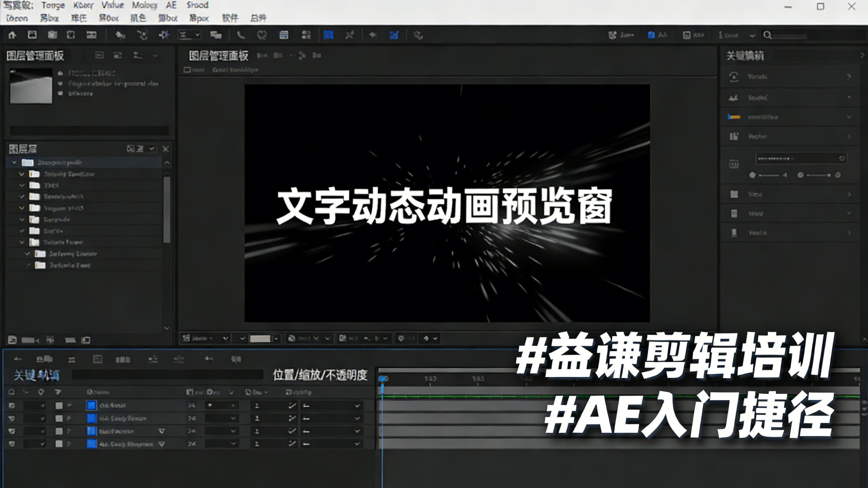Viewport: 868px width, 488px height.
Task: Click the heart-shaped toolbar icon
Action: [x=262, y=35]
